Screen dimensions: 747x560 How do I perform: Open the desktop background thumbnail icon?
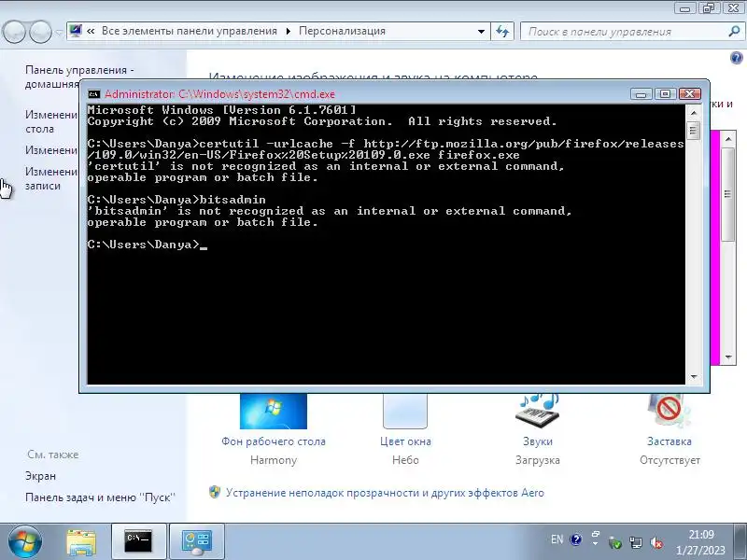[274, 411]
